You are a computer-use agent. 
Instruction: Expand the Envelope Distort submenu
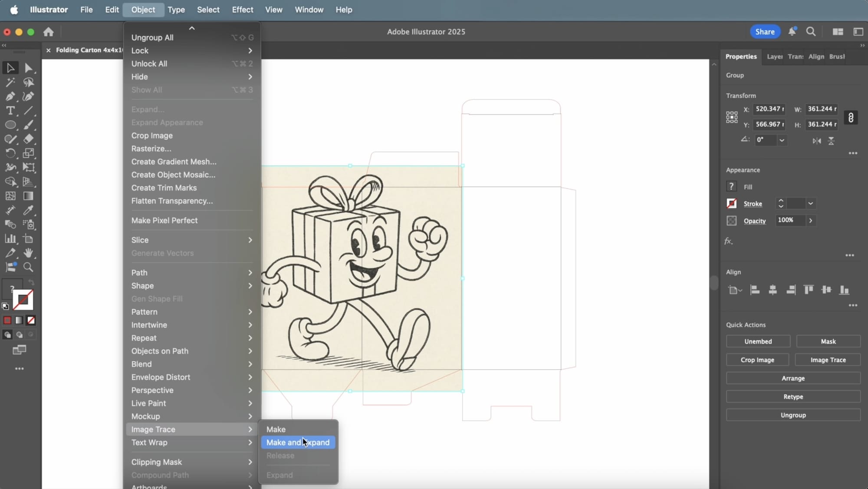coord(191,377)
